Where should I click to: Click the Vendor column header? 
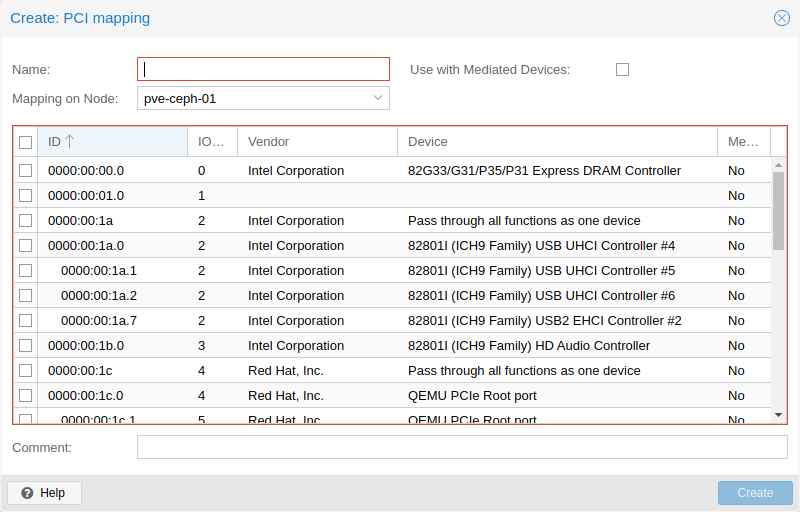pyautogui.click(x=316, y=142)
